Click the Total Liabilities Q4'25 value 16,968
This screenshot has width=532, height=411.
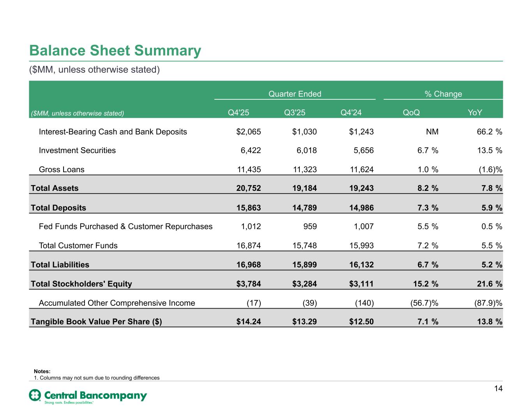pyautogui.click(x=248, y=265)
